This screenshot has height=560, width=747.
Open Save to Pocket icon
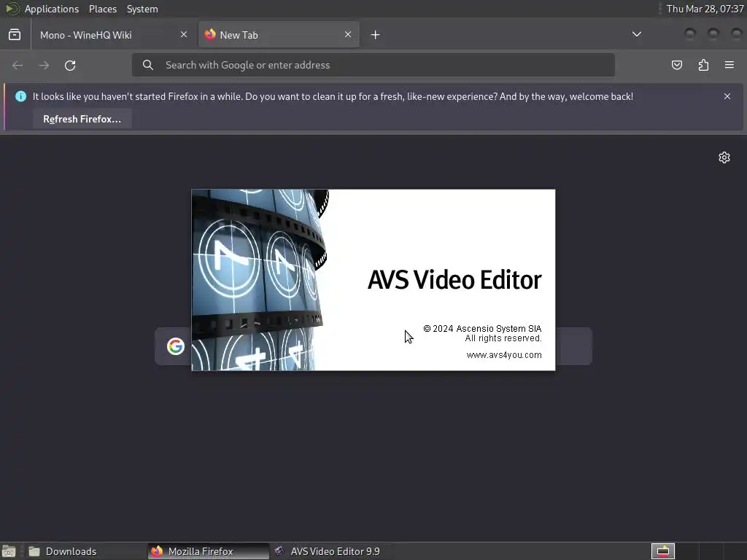click(676, 65)
